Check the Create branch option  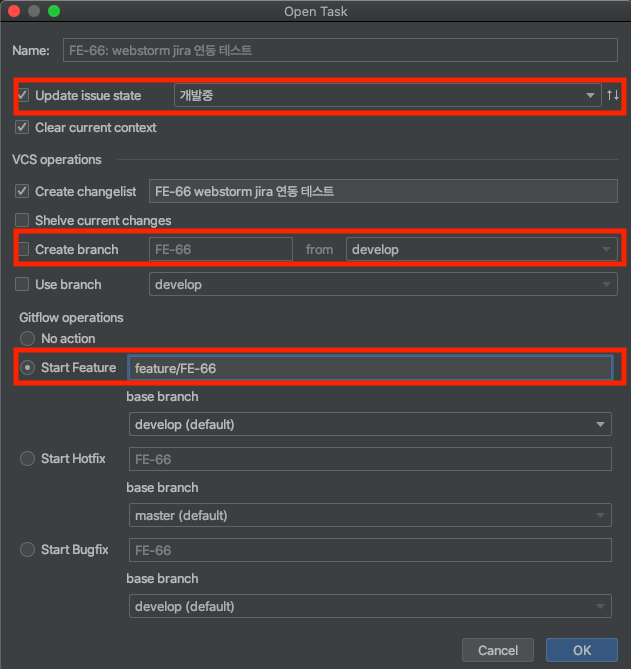tap(23, 249)
